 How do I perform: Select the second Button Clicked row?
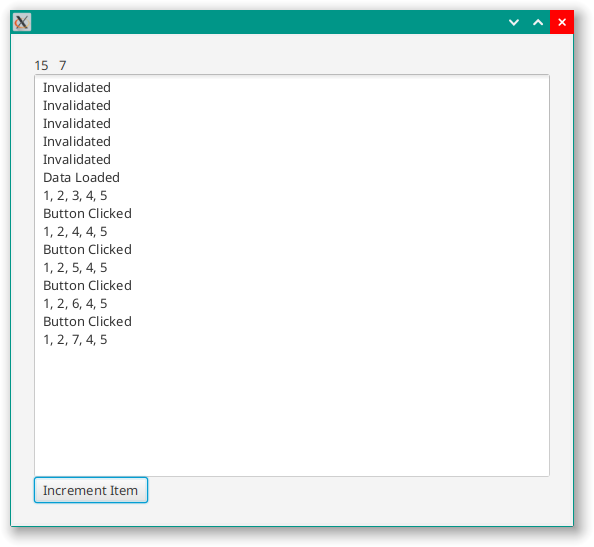point(292,250)
